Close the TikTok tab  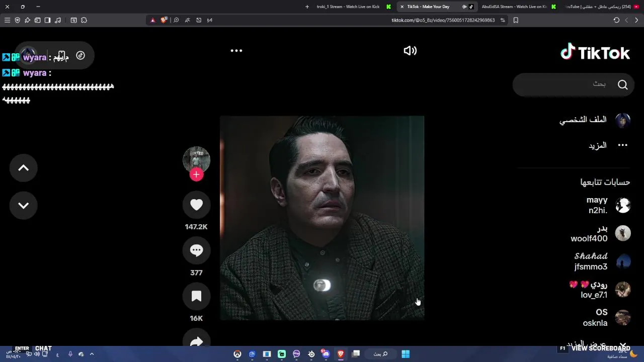coord(401,7)
